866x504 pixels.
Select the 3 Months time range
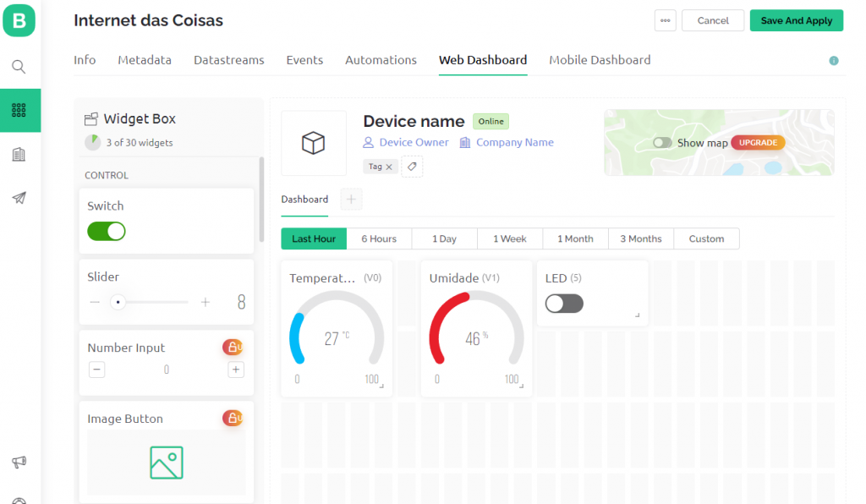tap(641, 239)
